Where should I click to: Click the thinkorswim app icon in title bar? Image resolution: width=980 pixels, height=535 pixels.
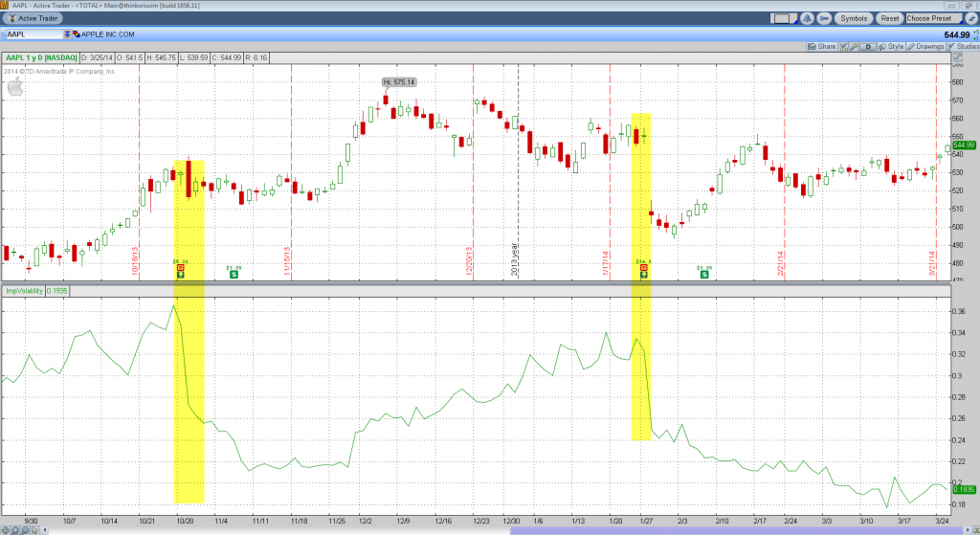pos(5,5)
